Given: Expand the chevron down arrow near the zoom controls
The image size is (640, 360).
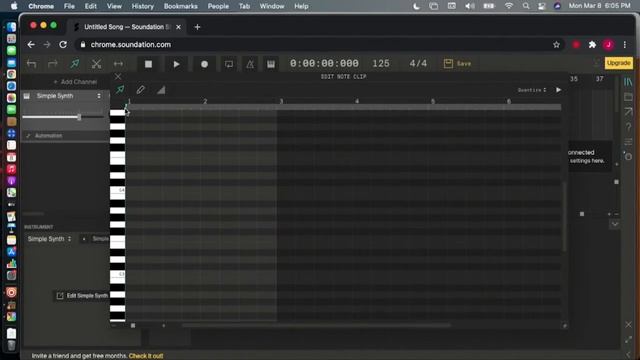Looking at the screenshot, I should point(614,224).
